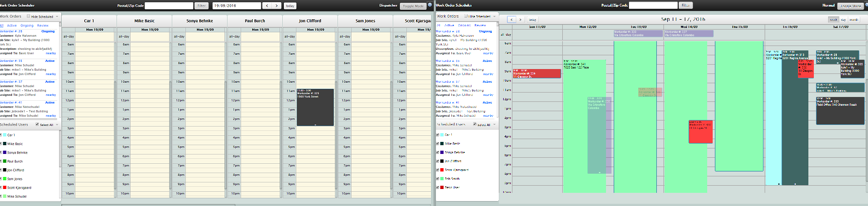Click the left Postal/Zip Code field

pyautogui.click(x=169, y=5)
